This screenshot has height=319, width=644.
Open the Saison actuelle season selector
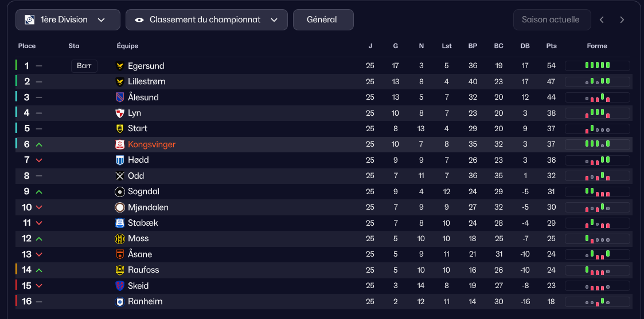click(x=552, y=20)
